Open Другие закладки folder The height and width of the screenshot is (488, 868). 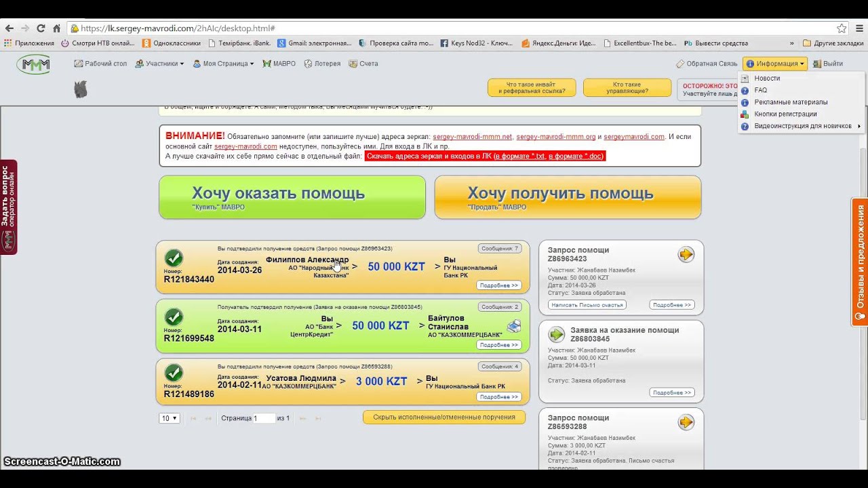point(833,43)
